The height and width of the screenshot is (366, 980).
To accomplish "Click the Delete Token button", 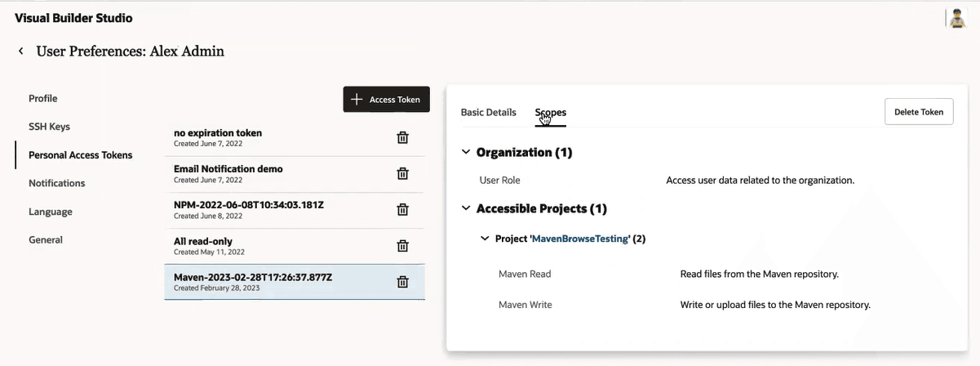I will pos(919,112).
